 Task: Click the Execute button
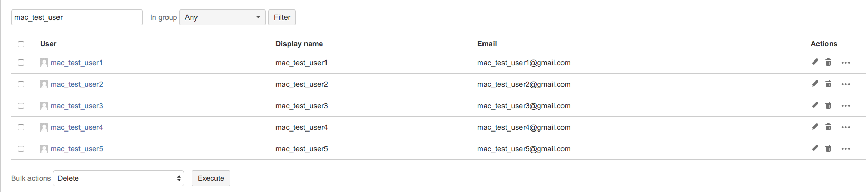pyautogui.click(x=211, y=178)
